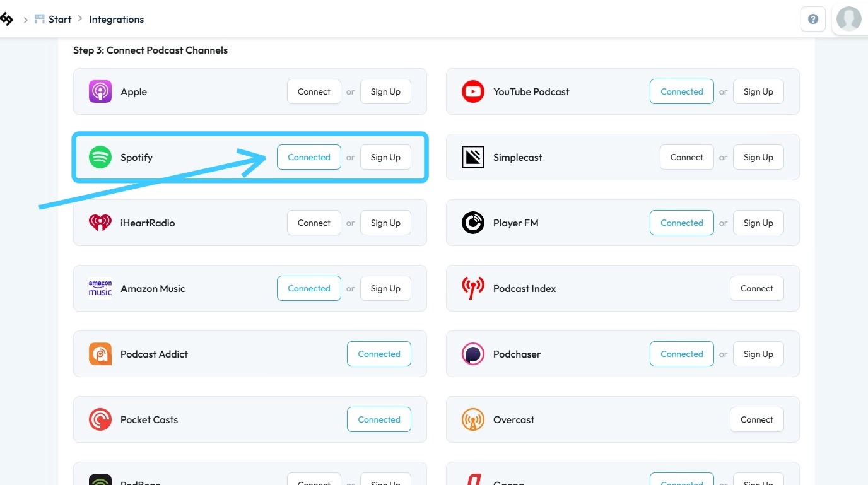
Task: Click the Player FM icon
Action: pyautogui.click(x=473, y=223)
